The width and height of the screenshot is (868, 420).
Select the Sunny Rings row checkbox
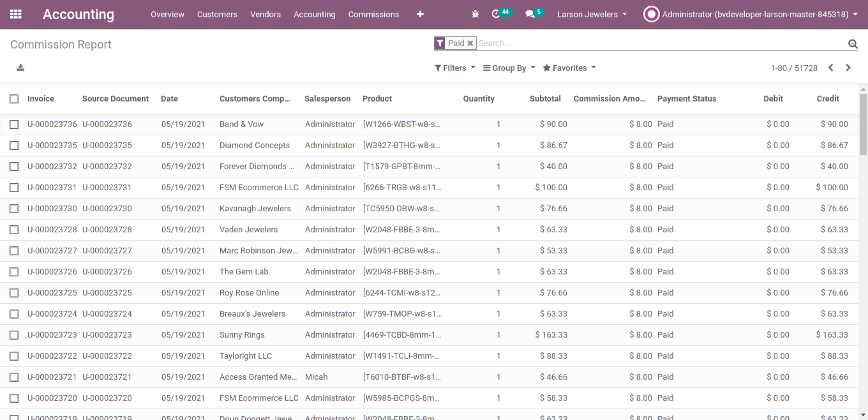pos(14,335)
